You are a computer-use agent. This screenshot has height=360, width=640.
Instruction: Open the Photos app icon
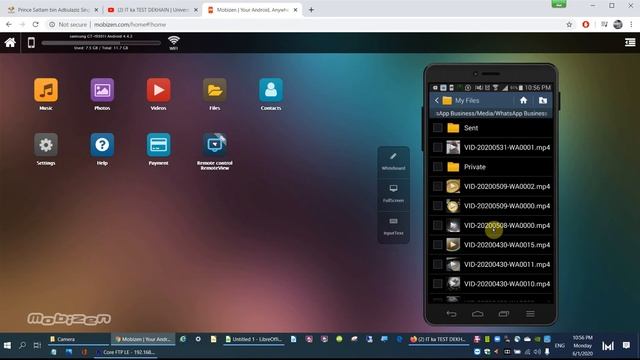[x=102, y=90]
